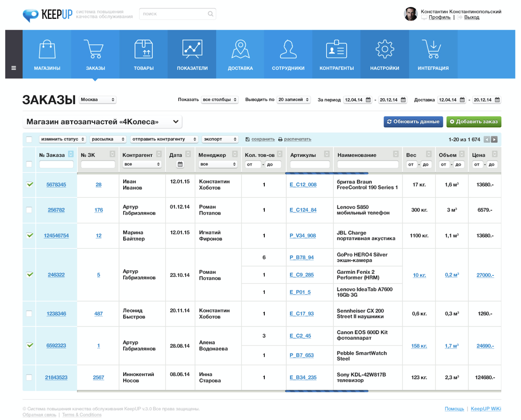521x420 pixels.
Task: Select the Заказы navigation tab
Action: point(96,54)
